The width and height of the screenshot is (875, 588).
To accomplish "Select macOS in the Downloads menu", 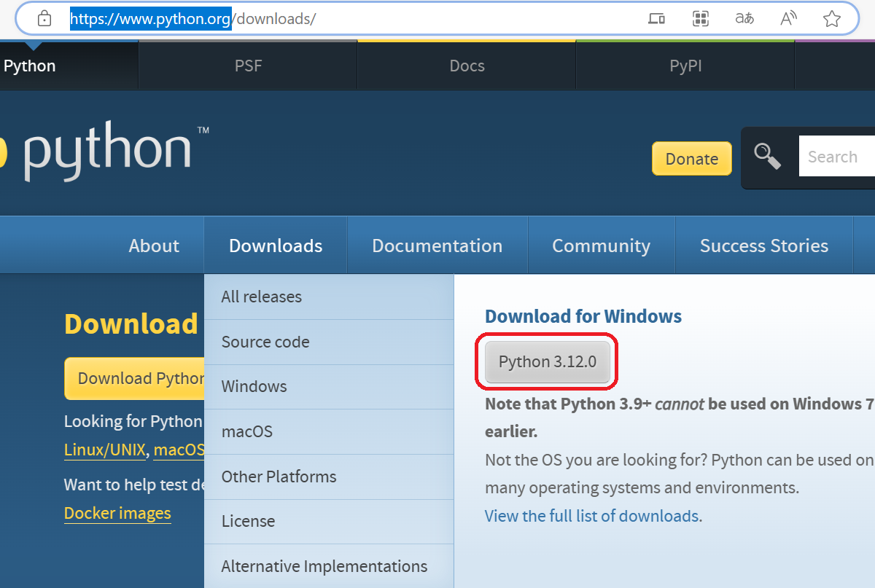I will (x=329, y=431).
